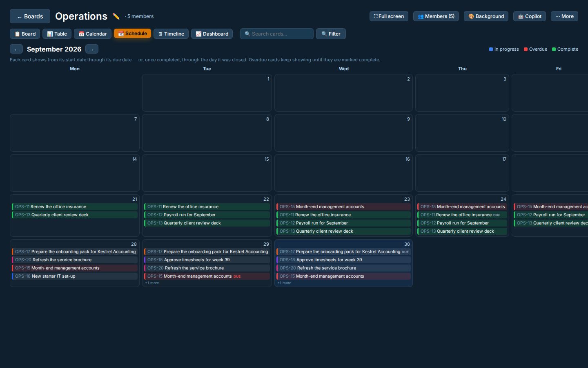
Task: Select the empty day cell for the 9th
Action: click(x=343, y=133)
